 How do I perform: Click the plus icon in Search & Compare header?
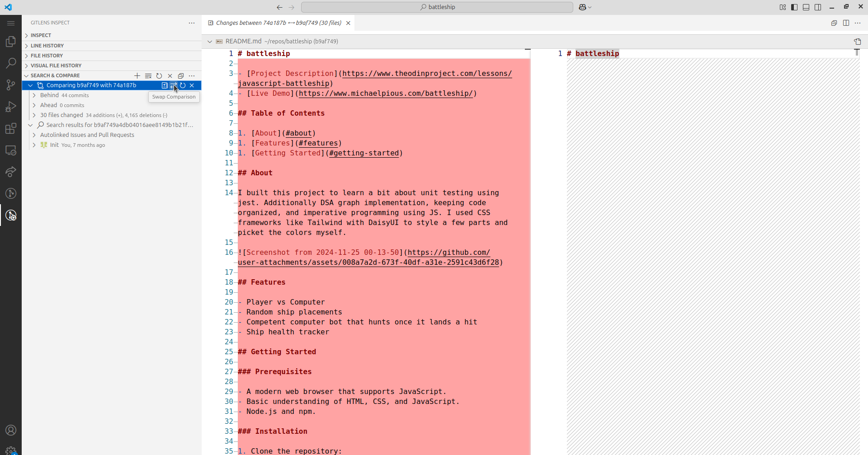point(137,76)
